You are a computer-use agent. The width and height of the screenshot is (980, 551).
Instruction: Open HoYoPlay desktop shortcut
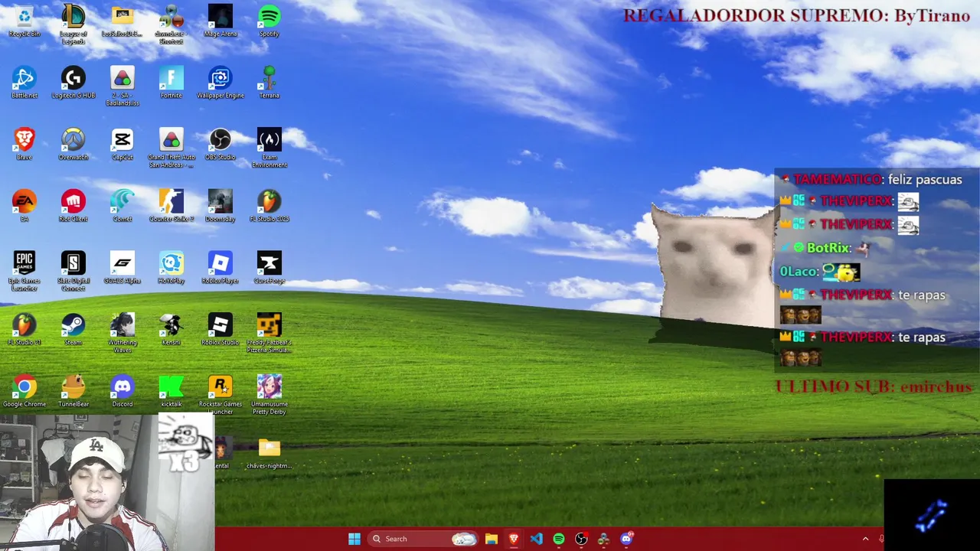pyautogui.click(x=171, y=268)
